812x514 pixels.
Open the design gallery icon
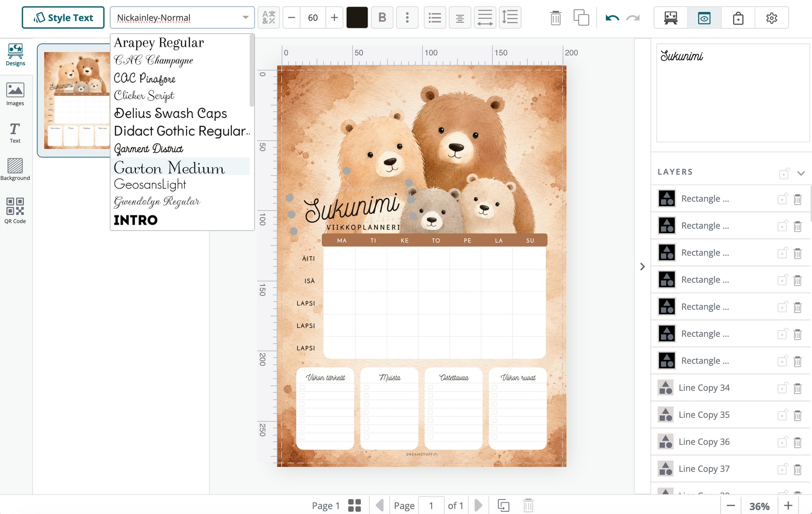pyautogui.click(x=671, y=18)
